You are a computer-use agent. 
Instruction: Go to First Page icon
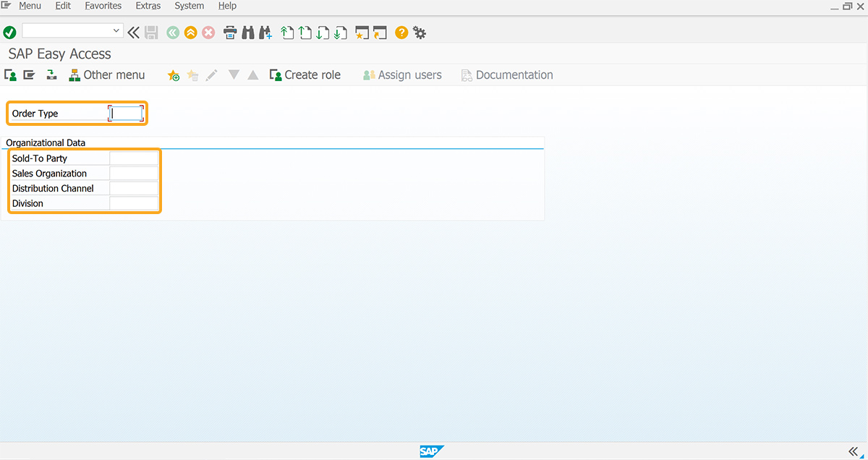(287, 32)
